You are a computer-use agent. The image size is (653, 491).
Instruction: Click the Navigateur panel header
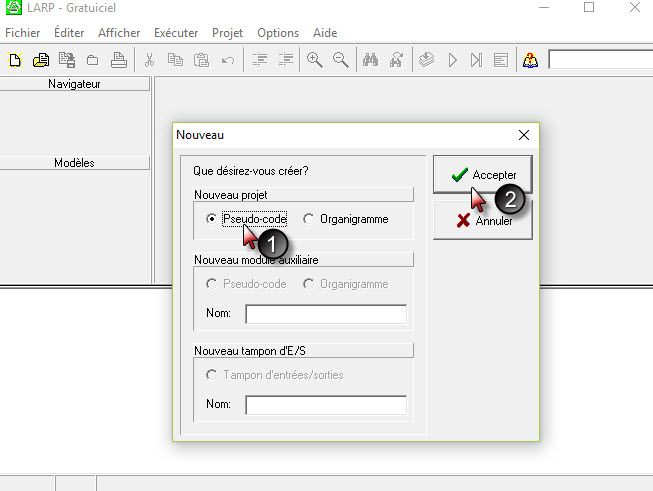tap(74, 84)
